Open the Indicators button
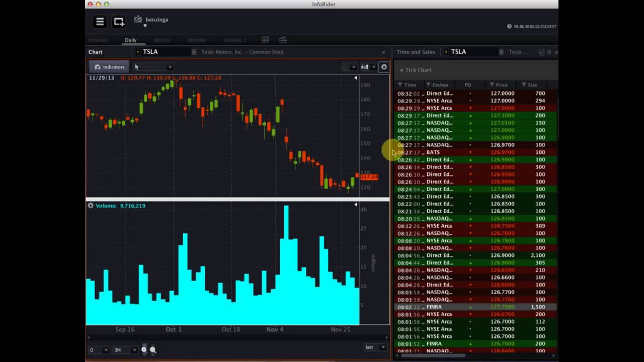 coord(109,67)
